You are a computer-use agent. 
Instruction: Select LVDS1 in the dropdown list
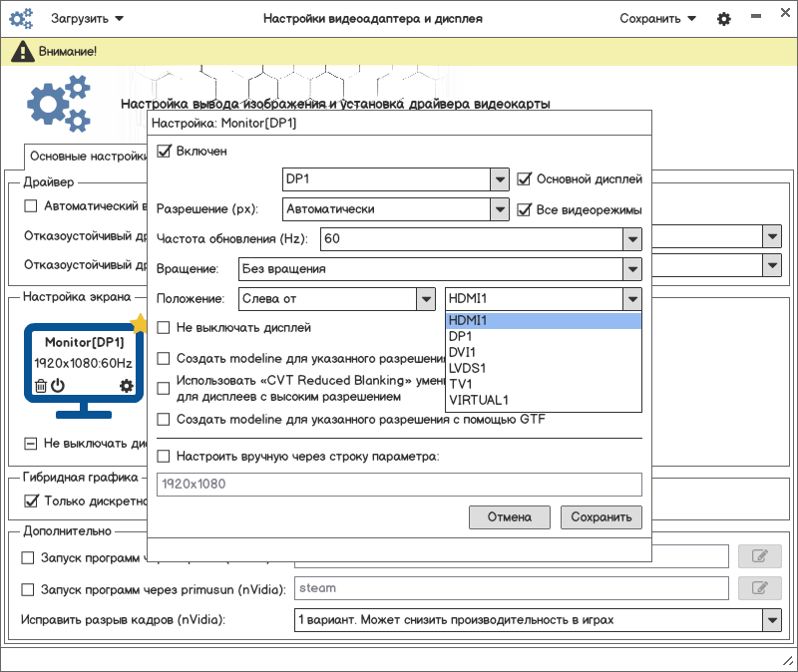point(543,368)
